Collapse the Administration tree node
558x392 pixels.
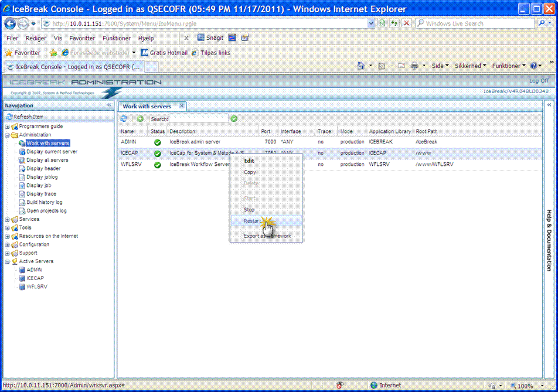[x=7, y=135]
